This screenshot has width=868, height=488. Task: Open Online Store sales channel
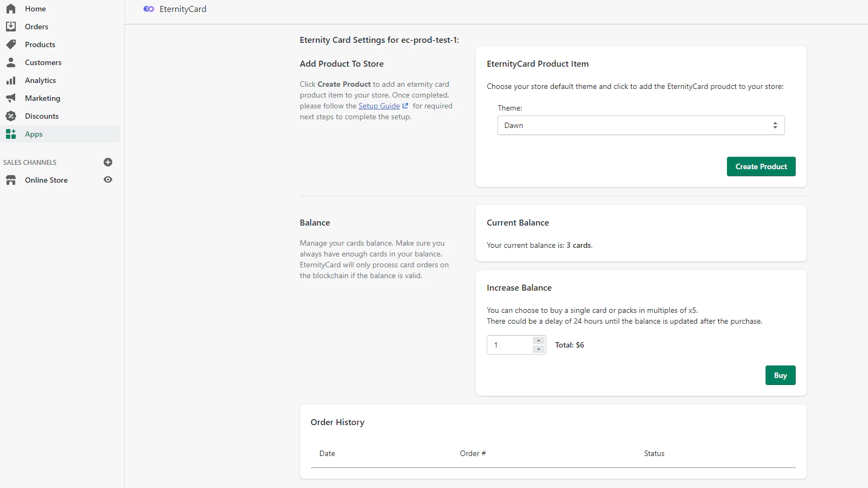pyautogui.click(x=46, y=180)
